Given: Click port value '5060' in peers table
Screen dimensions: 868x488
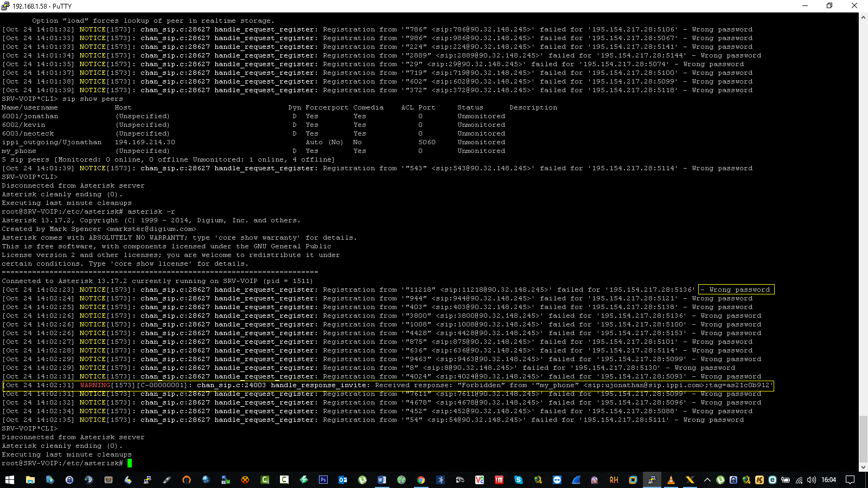Looking at the screenshot, I should [x=427, y=142].
